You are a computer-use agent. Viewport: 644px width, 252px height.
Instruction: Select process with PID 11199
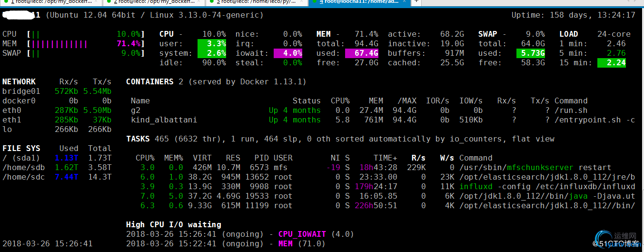point(386,206)
